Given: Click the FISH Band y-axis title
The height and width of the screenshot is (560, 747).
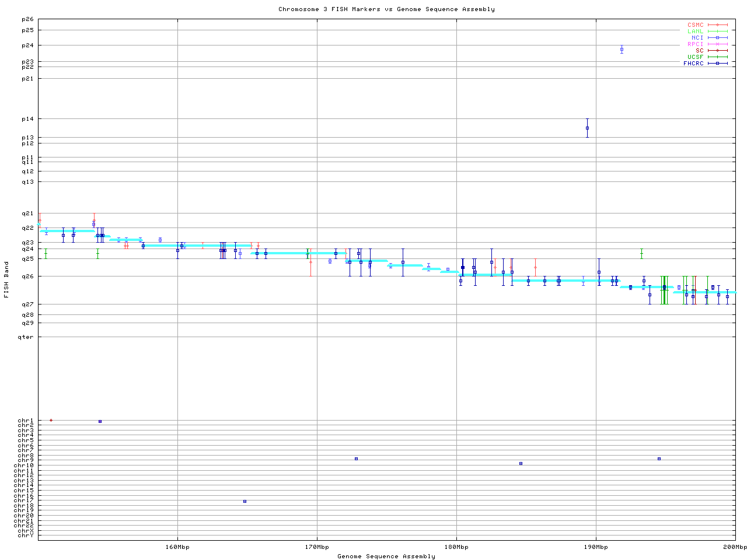Looking at the screenshot, I should pyautogui.click(x=6, y=279).
